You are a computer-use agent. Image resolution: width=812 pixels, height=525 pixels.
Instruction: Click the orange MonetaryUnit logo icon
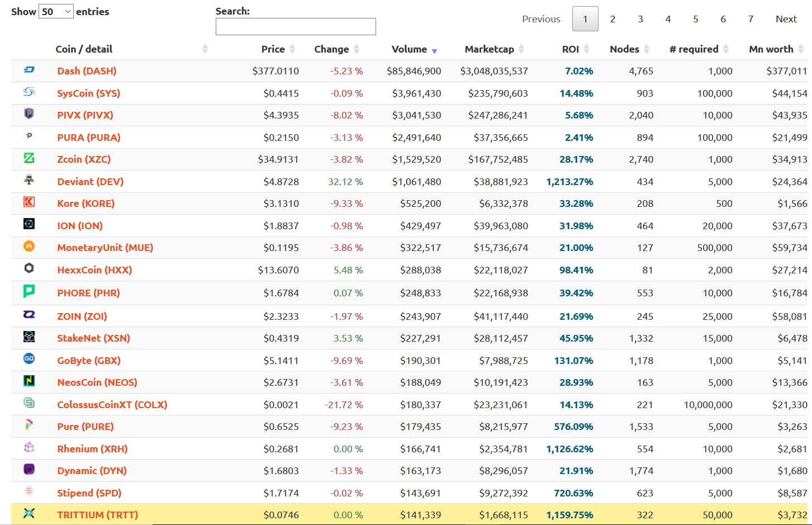tap(29, 246)
